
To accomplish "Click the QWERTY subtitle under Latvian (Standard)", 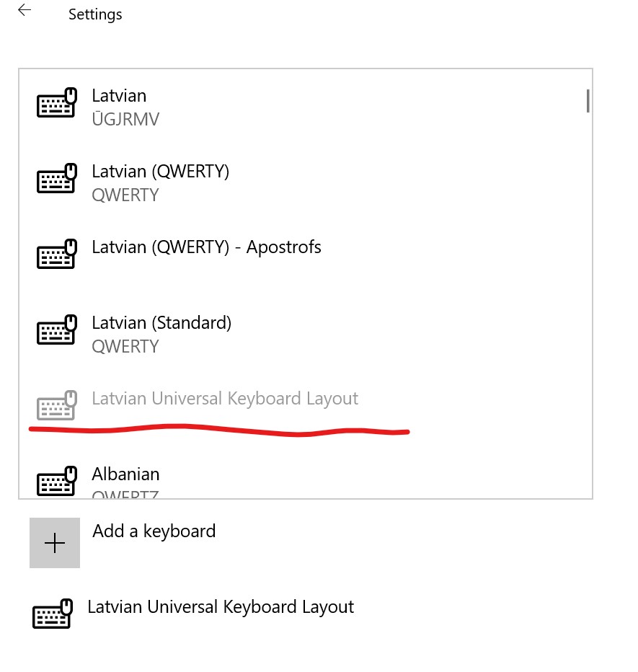I will [125, 346].
